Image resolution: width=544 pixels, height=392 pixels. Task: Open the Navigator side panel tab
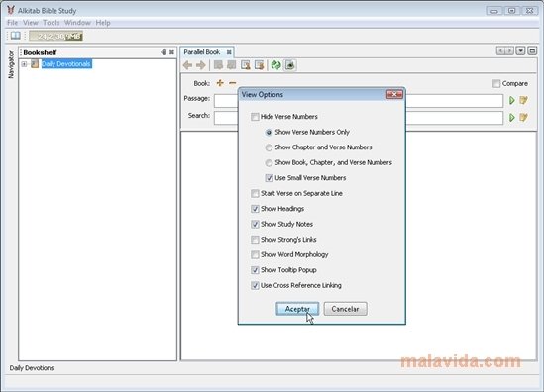click(x=11, y=64)
